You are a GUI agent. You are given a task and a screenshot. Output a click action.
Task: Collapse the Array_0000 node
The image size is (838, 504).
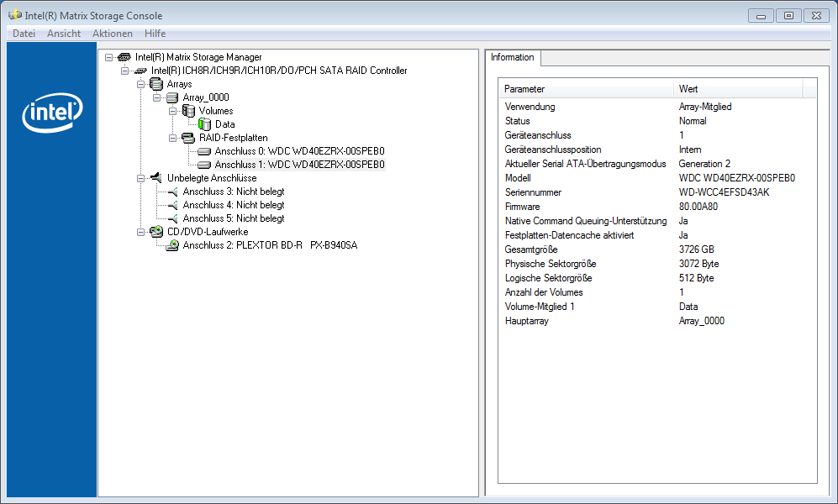point(156,97)
